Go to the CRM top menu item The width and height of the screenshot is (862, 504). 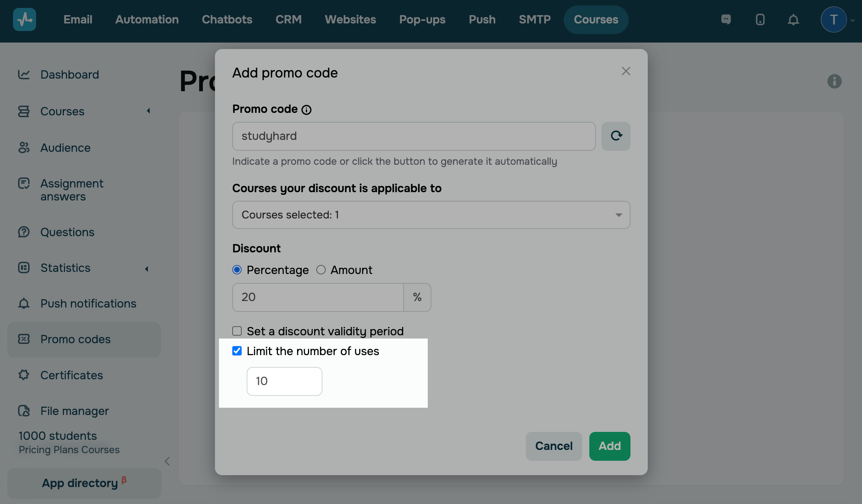(x=288, y=19)
